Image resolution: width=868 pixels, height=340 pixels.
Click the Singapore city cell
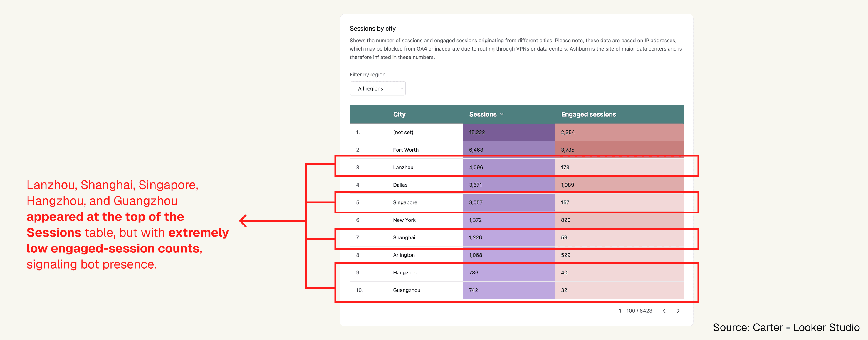tap(405, 202)
